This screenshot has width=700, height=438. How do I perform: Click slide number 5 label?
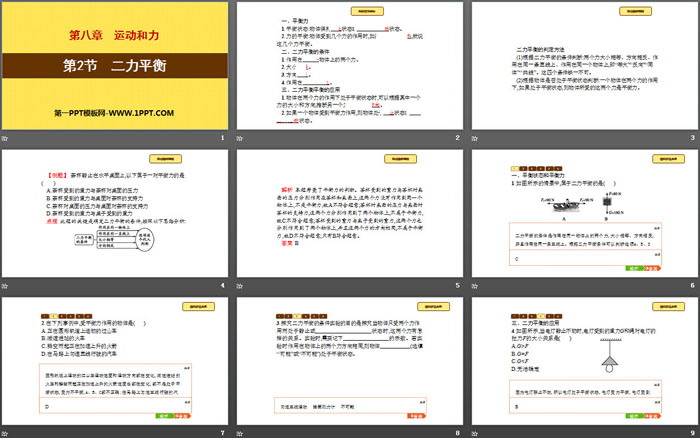[458, 285]
